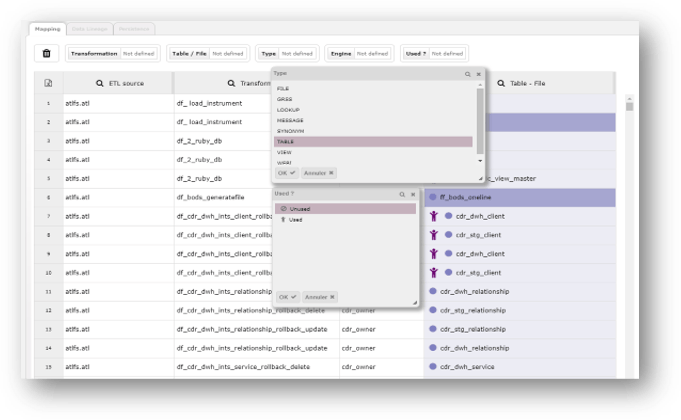Click the purple dot beside cdr_dwh_relationship row 11
The image size is (681, 420).
pyautogui.click(x=433, y=291)
